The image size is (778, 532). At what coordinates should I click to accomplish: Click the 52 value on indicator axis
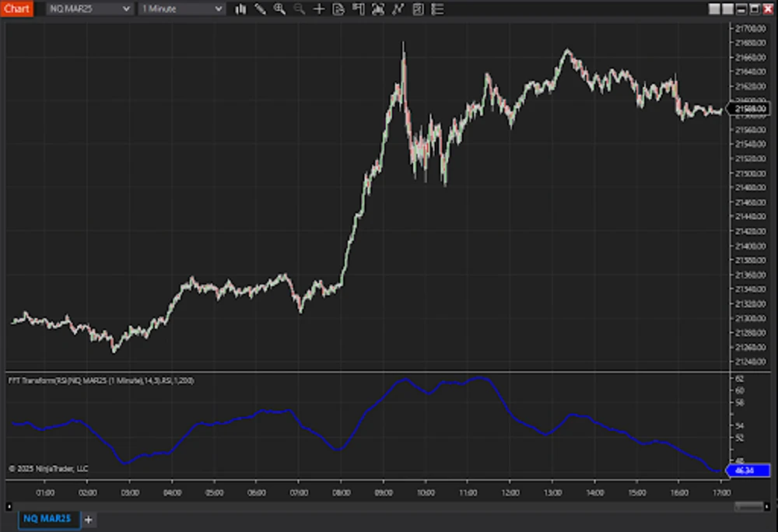pos(739,438)
